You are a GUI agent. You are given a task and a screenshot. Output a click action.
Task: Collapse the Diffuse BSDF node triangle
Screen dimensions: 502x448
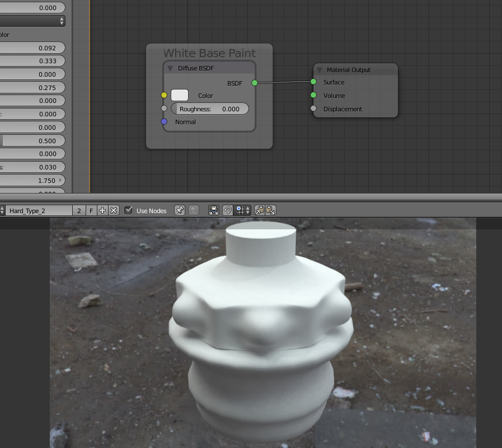170,68
